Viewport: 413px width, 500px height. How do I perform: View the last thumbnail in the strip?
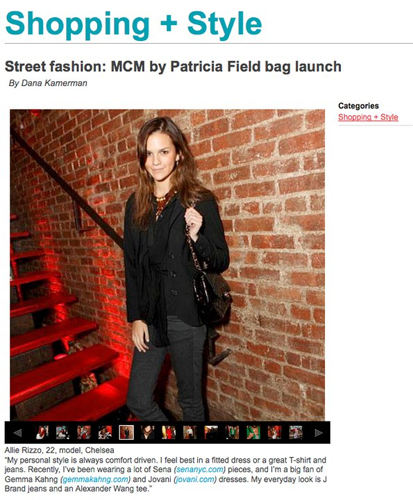(x=296, y=432)
